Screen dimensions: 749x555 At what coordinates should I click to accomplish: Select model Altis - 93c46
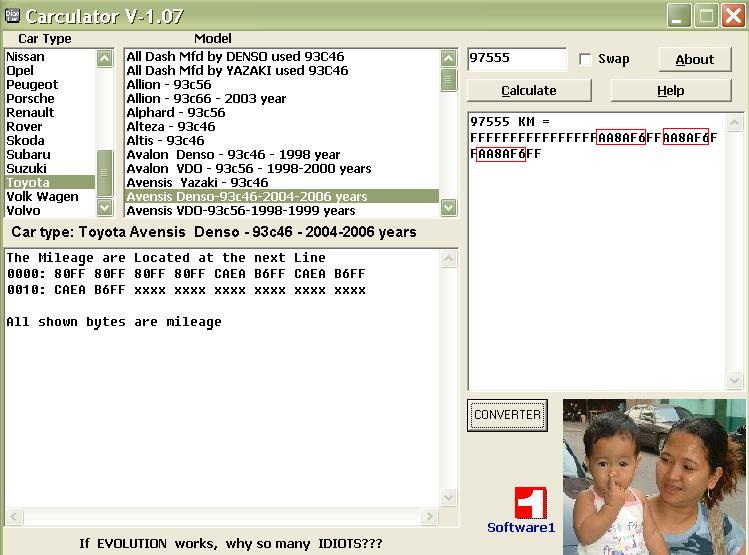click(x=282, y=140)
